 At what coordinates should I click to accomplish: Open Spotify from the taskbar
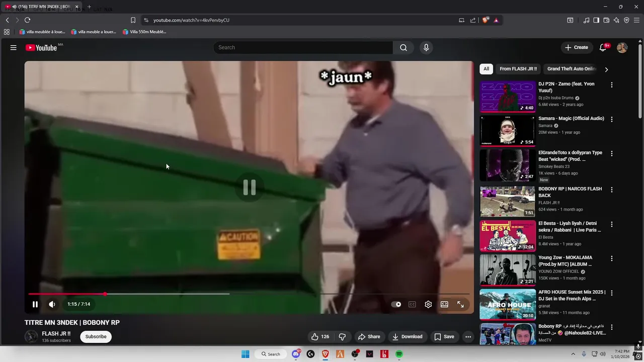tap(399, 354)
